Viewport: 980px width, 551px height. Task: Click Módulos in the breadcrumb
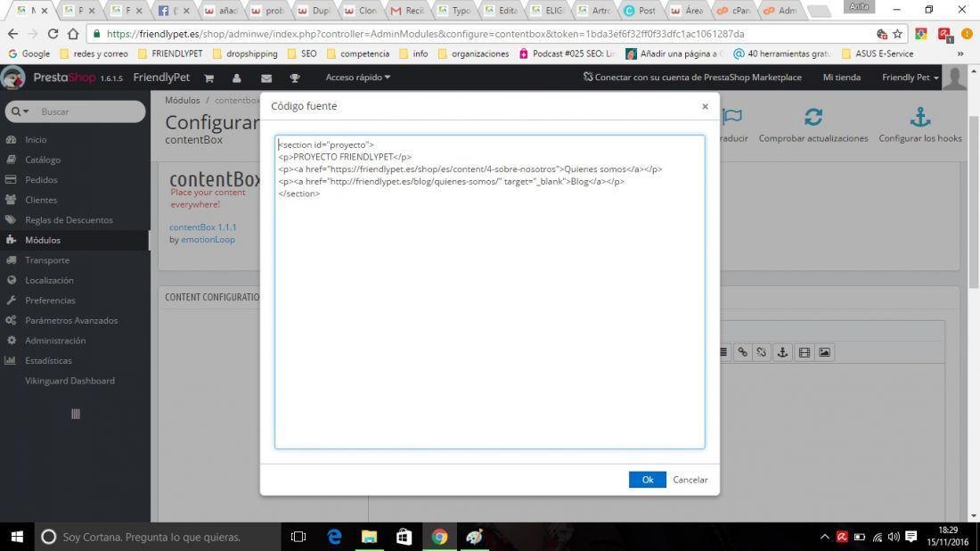pyautogui.click(x=182, y=100)
